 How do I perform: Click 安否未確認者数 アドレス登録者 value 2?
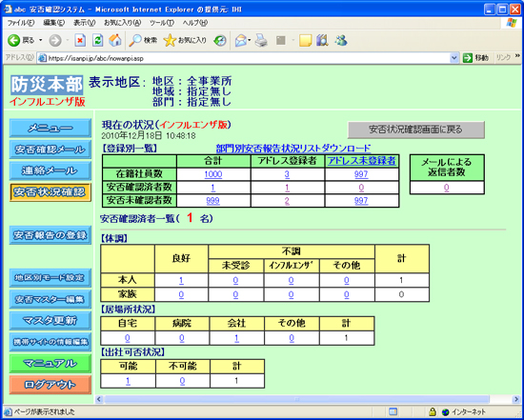click(x=287, y=201)
